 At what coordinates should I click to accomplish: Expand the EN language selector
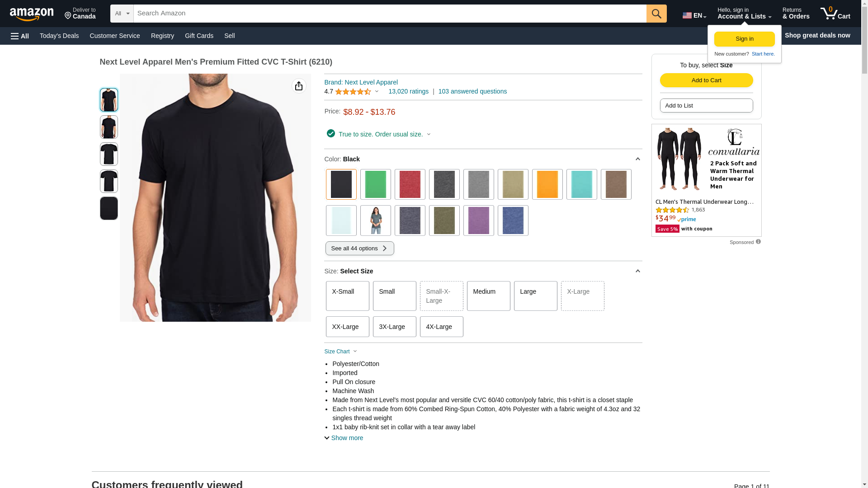pos(694,15)
